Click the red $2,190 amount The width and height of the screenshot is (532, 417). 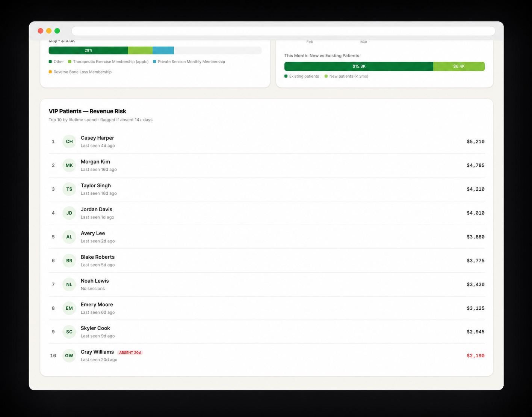pos(475,355)
